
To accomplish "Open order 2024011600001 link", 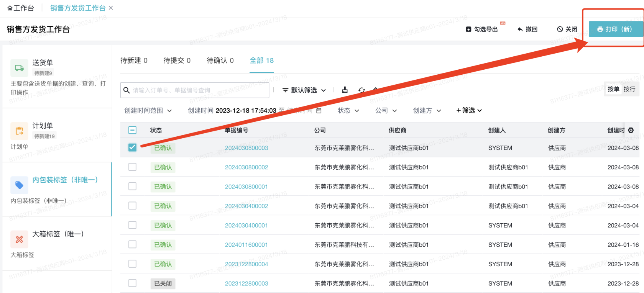I will [x=246, y=245].
